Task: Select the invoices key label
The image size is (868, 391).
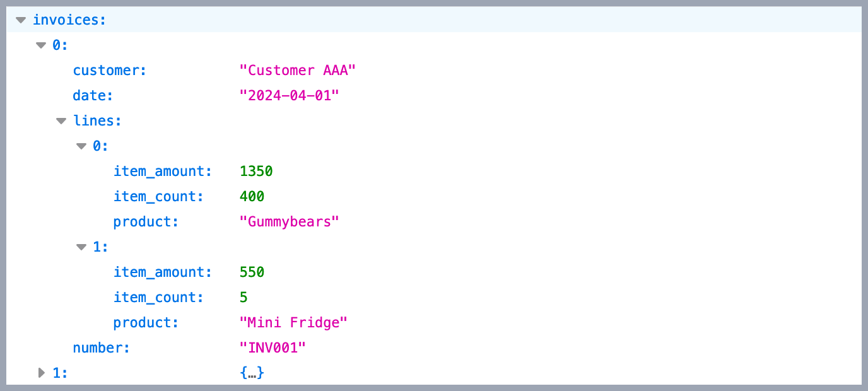Action: (69, 20)
